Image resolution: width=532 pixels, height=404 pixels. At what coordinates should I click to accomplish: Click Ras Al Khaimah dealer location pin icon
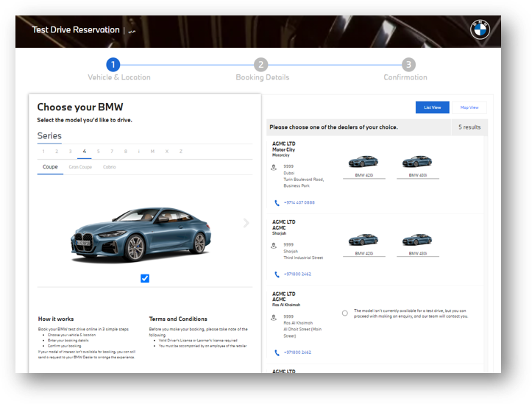tap(274, 317)
